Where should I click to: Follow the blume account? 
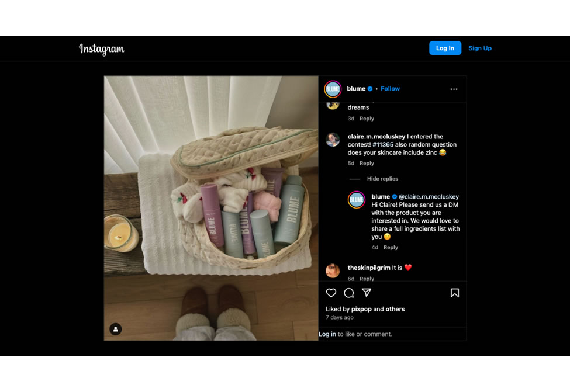390,89
